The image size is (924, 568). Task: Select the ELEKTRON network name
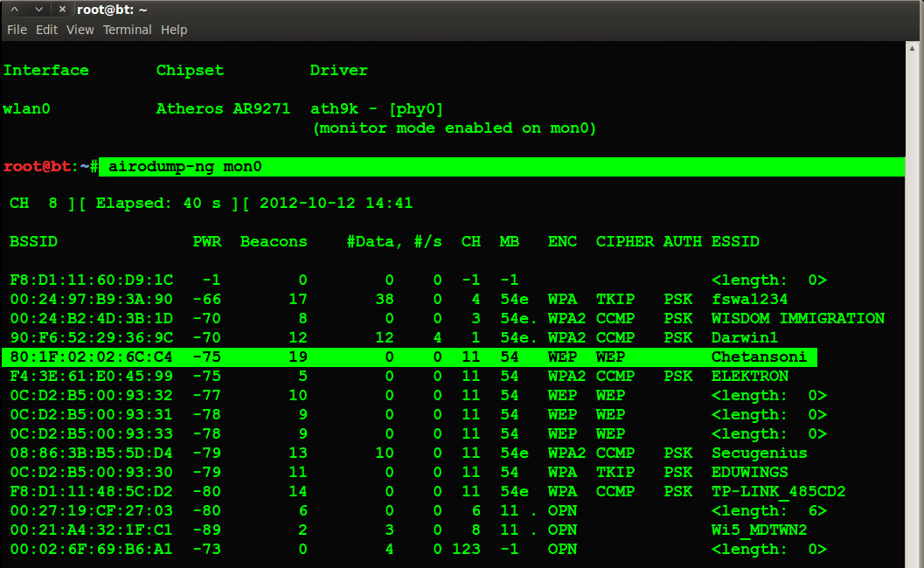click(x=750, y=376)
